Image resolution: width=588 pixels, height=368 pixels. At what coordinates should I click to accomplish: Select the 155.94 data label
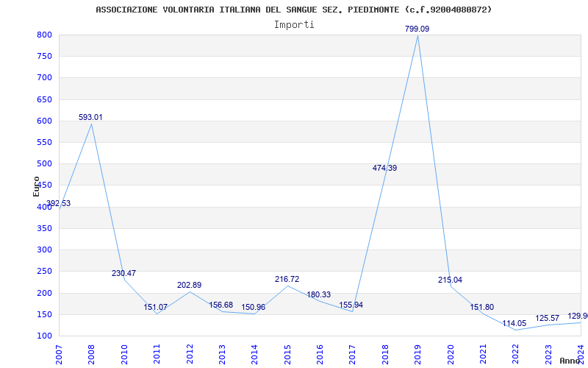click(351, 305)
